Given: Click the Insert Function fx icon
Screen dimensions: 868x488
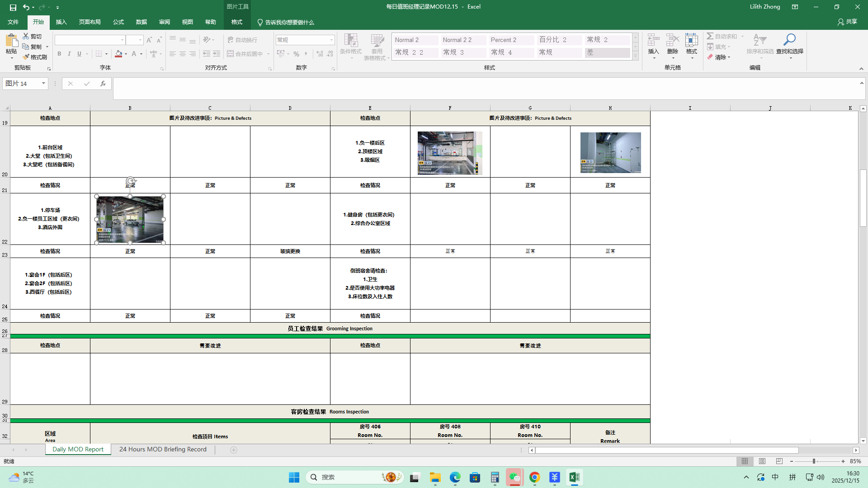Looking at the screenshot, I should click(x=103, y=84).
